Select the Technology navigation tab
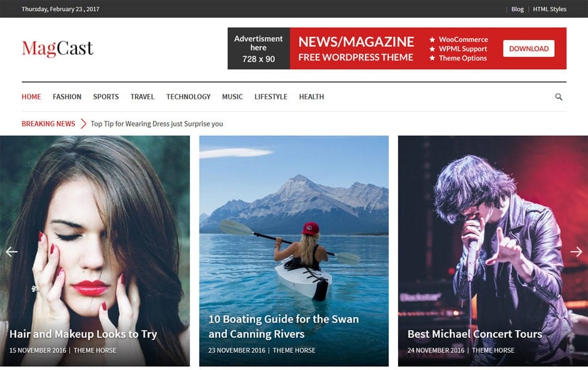The height and width of the screenshot is (370, 588). click(x=189, y=97)
